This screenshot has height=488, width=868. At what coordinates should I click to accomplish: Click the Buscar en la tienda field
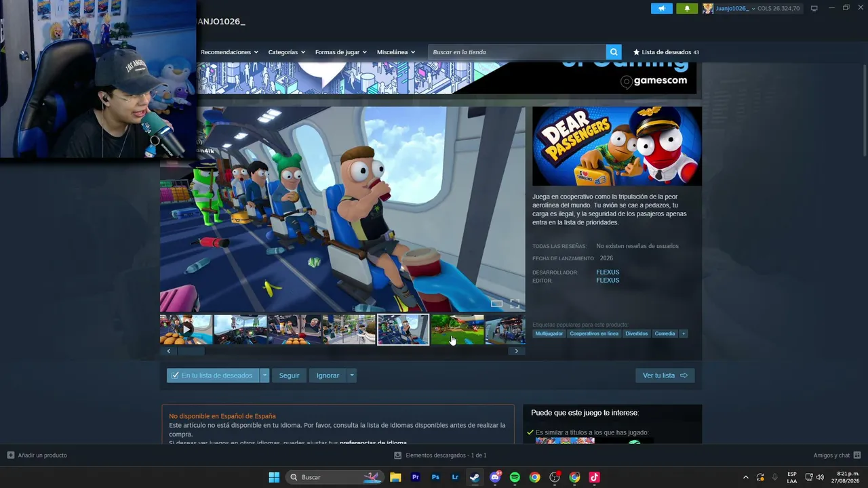pos(517,52)
